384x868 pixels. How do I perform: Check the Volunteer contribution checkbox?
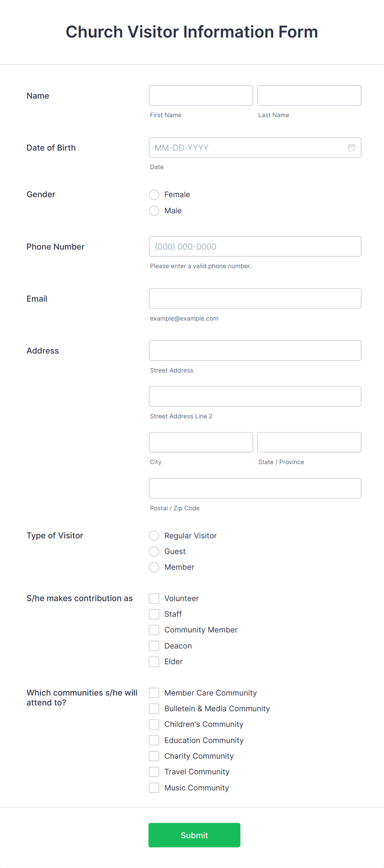coord(154,598)
